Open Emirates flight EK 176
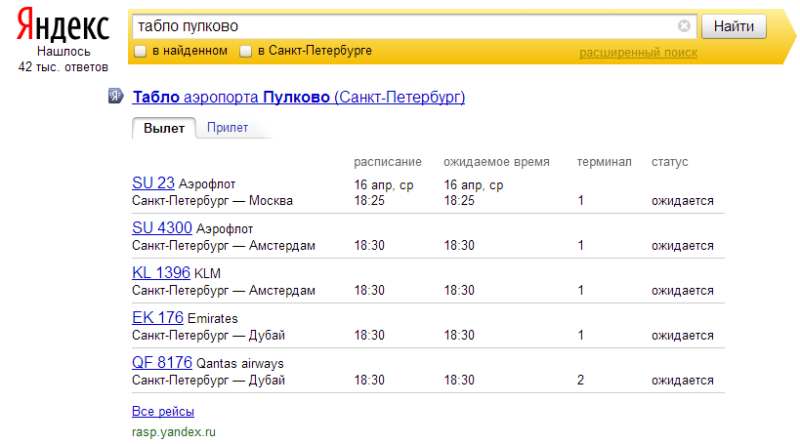Screen dimensions: 800x444 click(157, 317)
